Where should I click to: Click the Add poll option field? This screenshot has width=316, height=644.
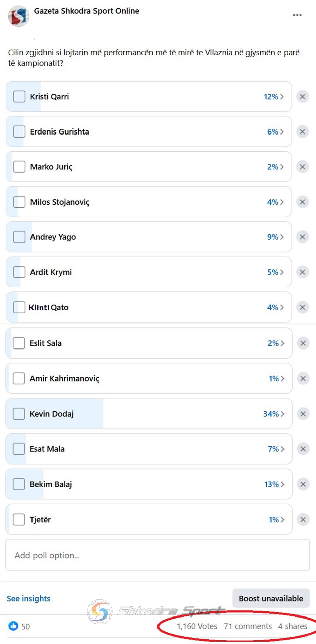[157, 555]
